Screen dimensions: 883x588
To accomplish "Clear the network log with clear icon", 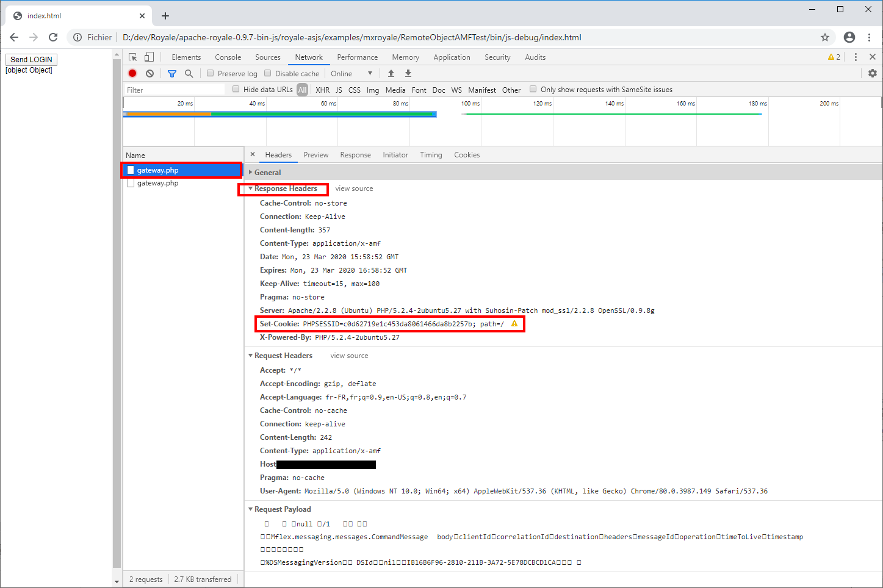I will pyautogui.click(x=150, y=73).
